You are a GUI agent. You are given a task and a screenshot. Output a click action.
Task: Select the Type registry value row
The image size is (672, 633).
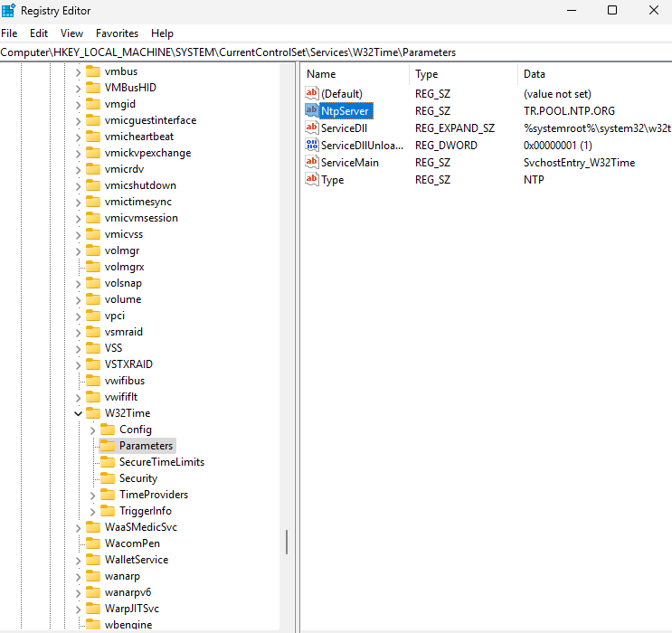[x=332, y=179]
